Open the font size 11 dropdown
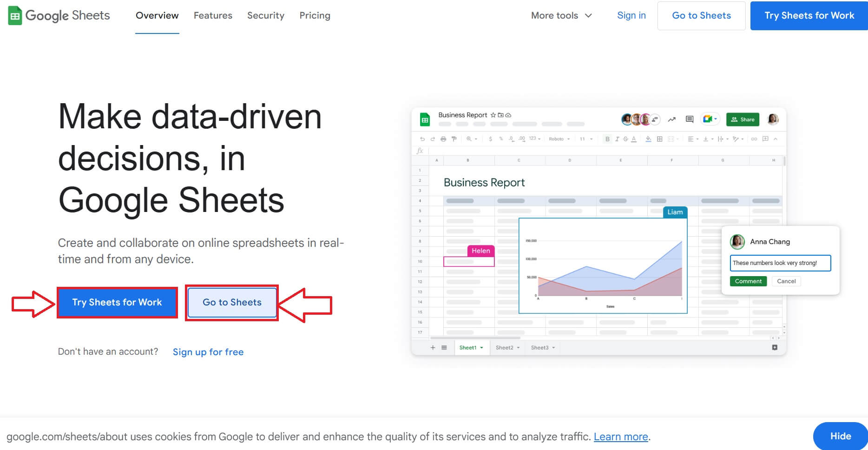Screen dimensions: 868x450 (586, 139)
